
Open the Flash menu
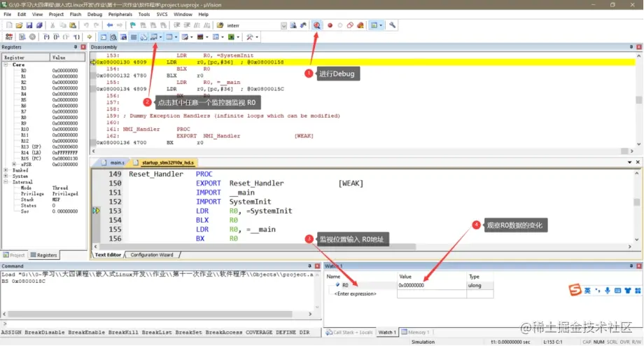[76, 15]
